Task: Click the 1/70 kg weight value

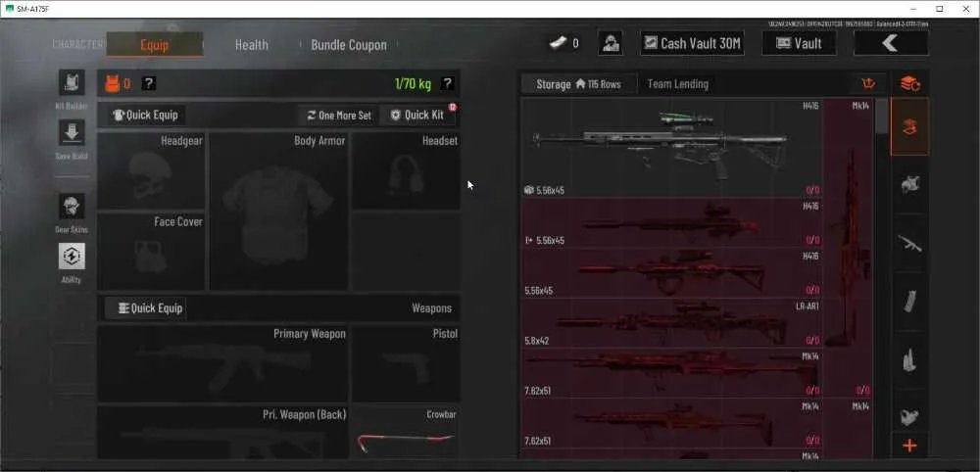Action: point(414,83)
